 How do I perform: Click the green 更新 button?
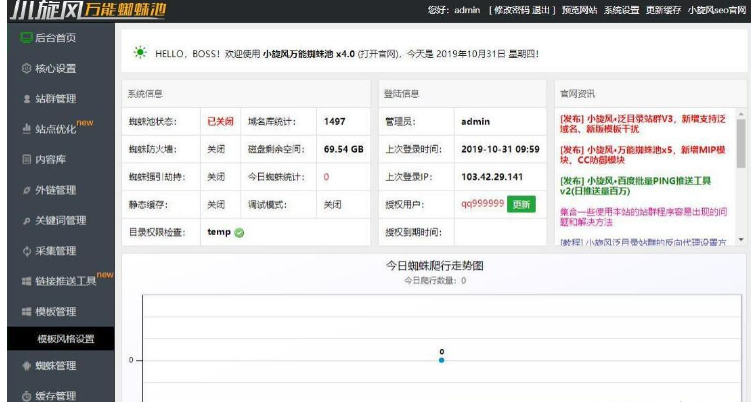coord(520,204)
